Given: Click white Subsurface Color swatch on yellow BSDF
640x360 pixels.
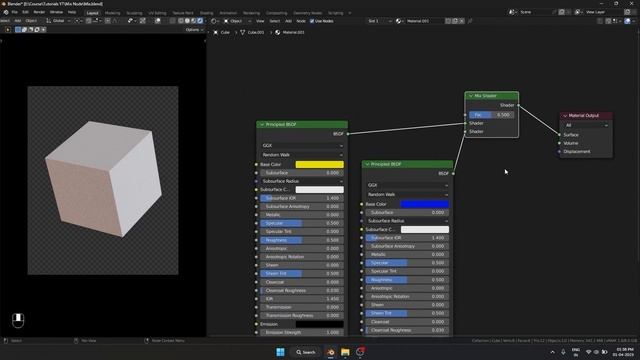Looking at the screenshot, I should click(319, 190).
